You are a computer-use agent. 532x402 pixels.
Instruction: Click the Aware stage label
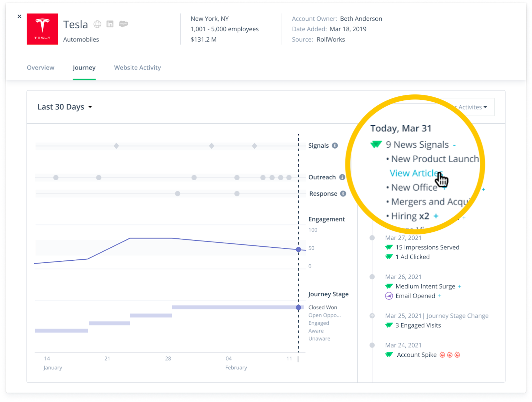[316, 331]
